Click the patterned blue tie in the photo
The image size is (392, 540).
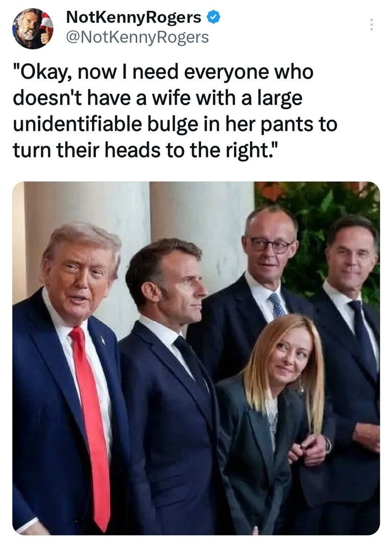point(277,305)
